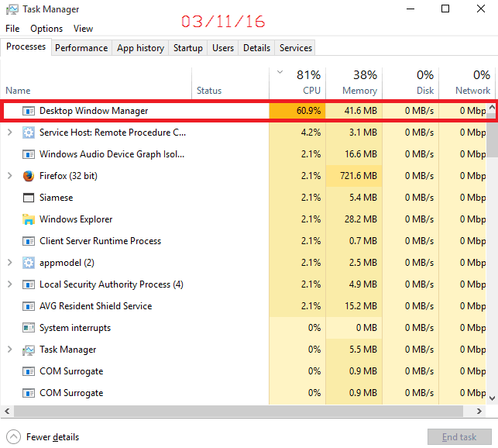Click the Firefox browser icon

(28, 176)
